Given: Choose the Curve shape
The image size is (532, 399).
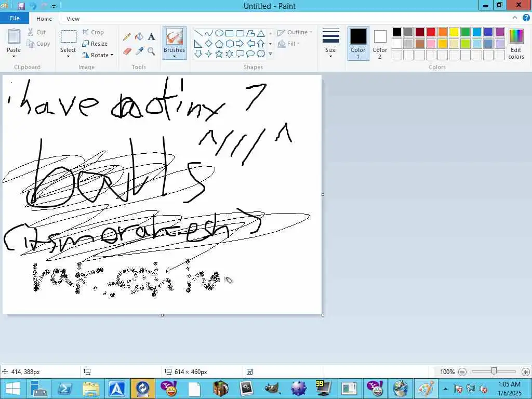Looking at the screenshot, I should tap(209, 33).
